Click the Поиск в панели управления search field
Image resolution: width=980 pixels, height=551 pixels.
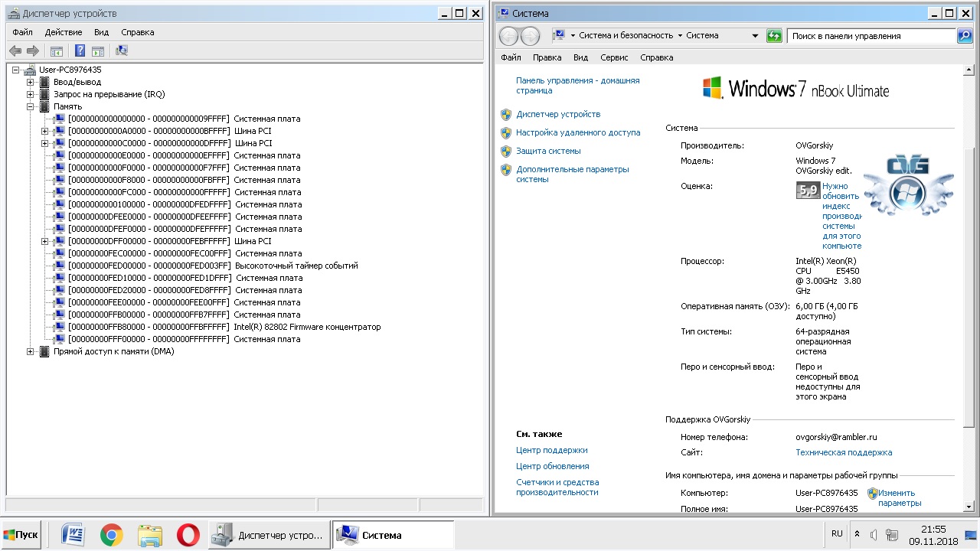(x=871, y=36)
